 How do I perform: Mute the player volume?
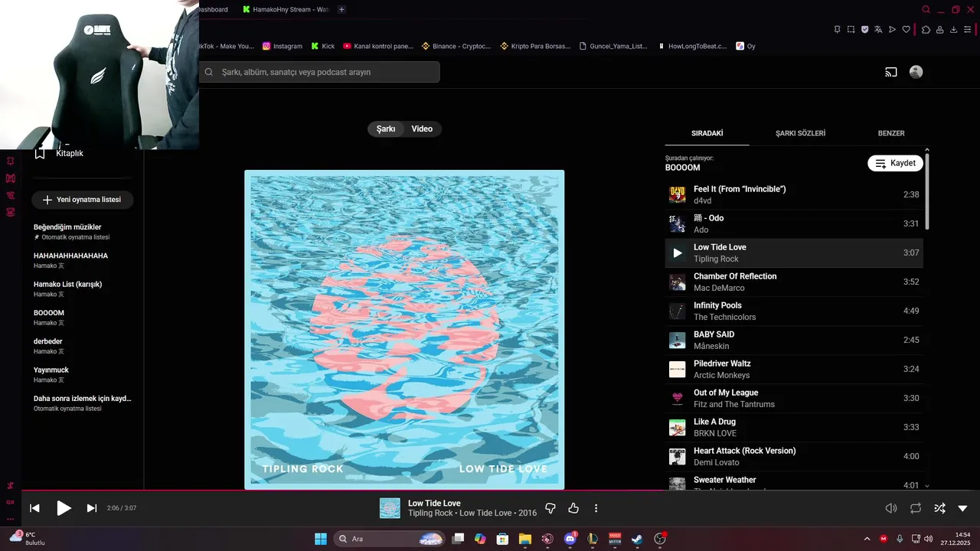[891, 508]
